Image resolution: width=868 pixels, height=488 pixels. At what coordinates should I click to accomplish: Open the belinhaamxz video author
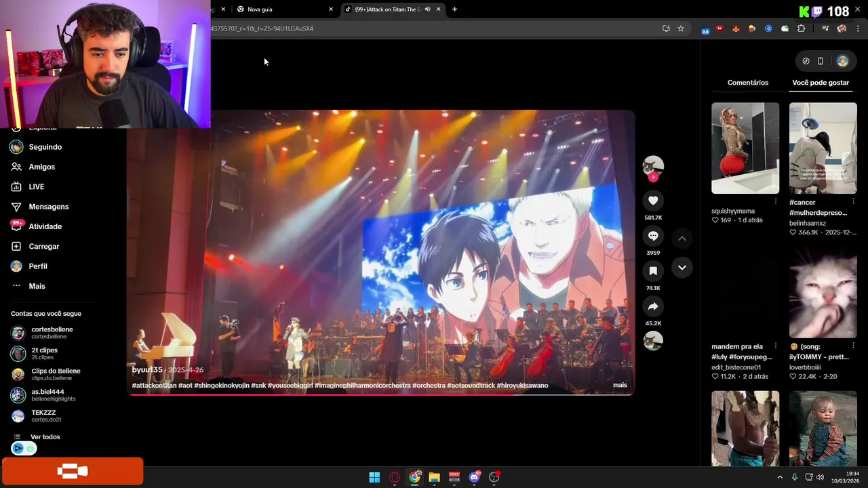tap(808, 223)
